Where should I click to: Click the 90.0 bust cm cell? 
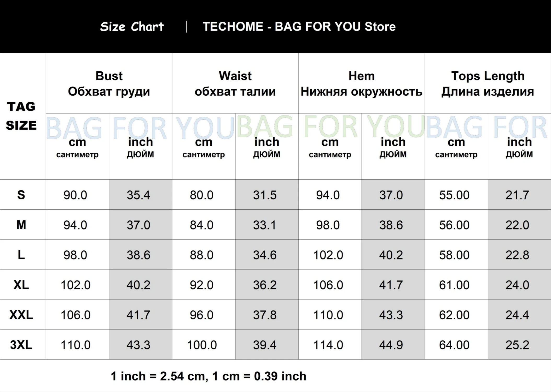click(x=75, y=195)
